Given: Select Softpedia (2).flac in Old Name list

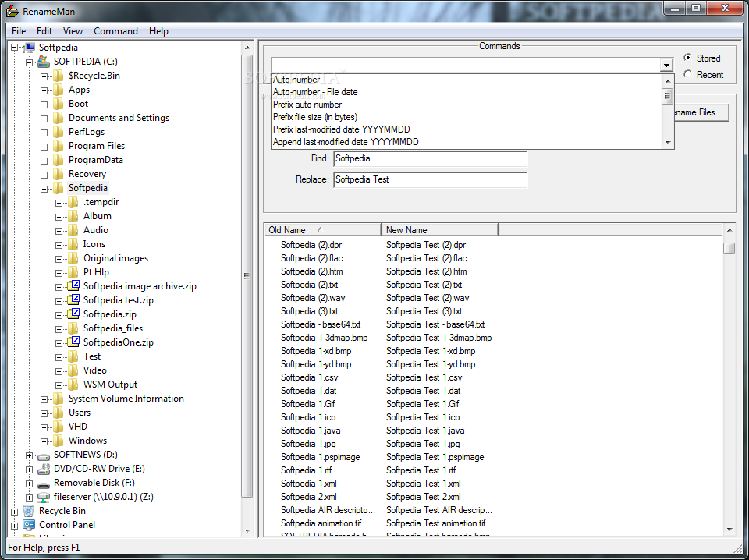Looking at the screenshot, I should [311, 258].
